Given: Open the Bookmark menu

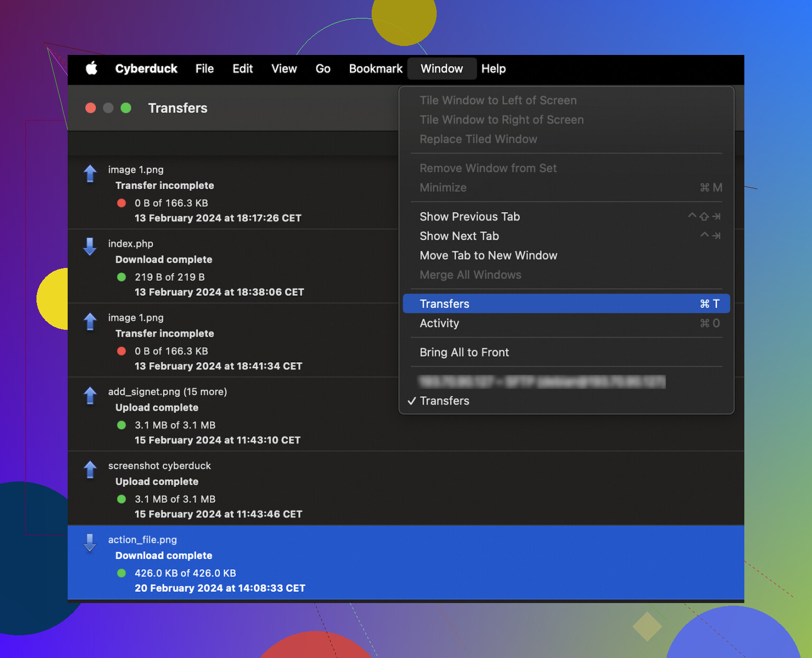Looking at the screenshot, I should (x=376, y=69).
